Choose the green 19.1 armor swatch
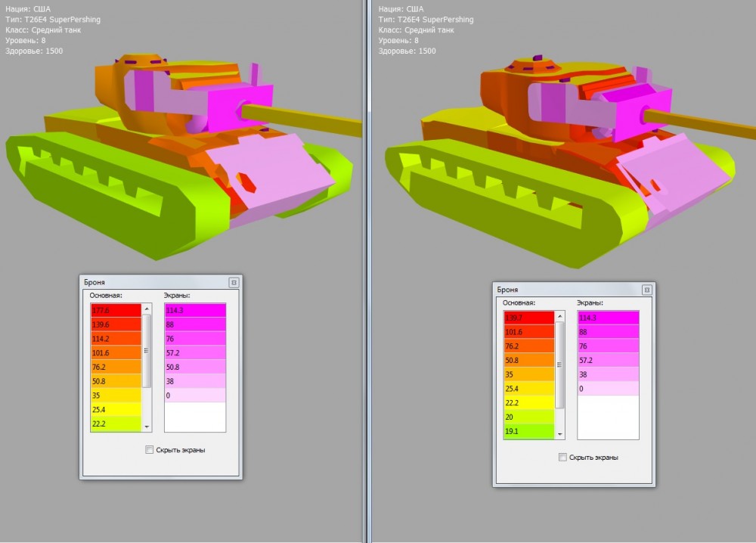The height and width of the screenshot is (543, 756). (528, 432)
